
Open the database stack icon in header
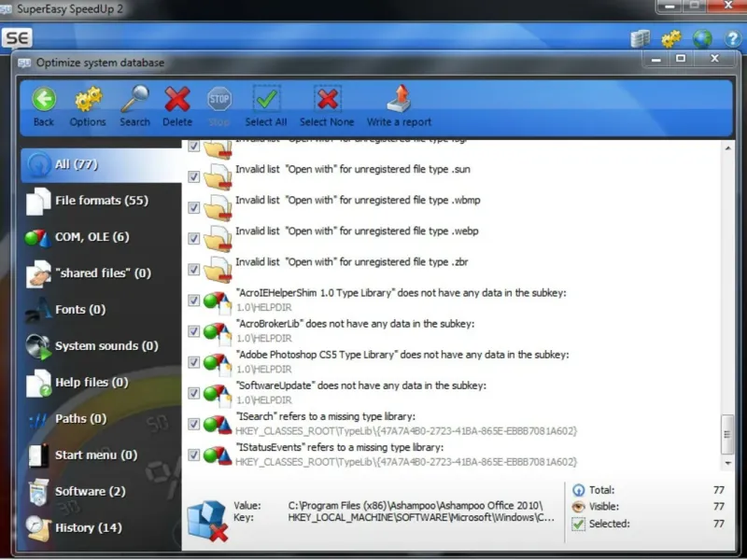point(640,39)
